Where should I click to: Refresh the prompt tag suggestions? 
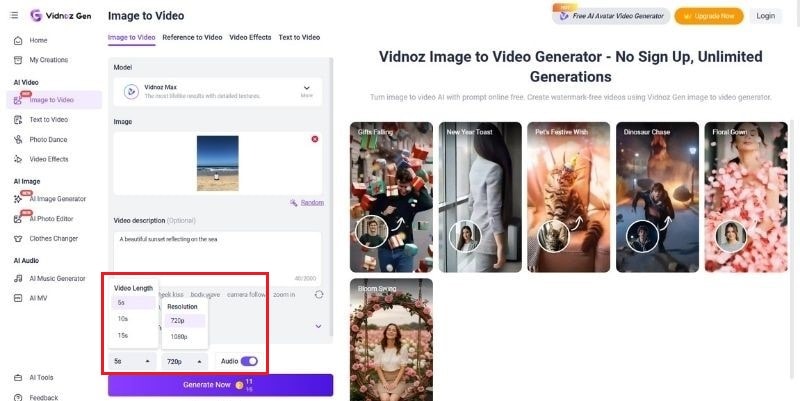[x=319, y=295]
